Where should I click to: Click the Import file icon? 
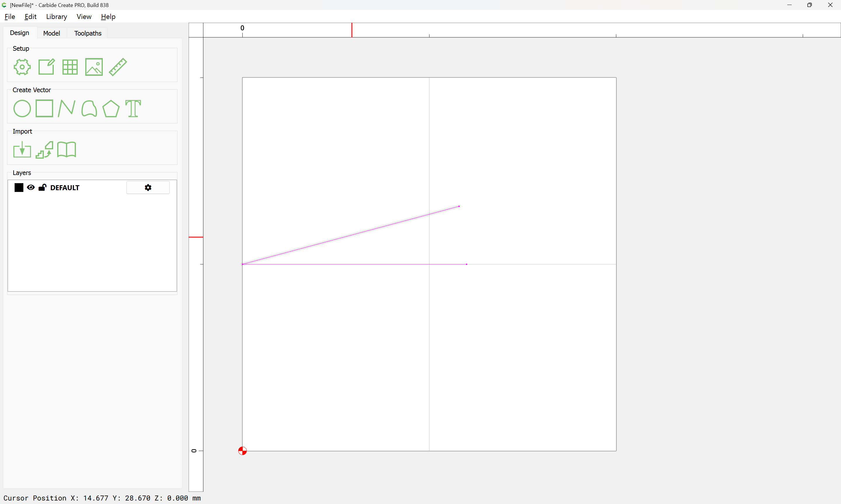point(22,150)
